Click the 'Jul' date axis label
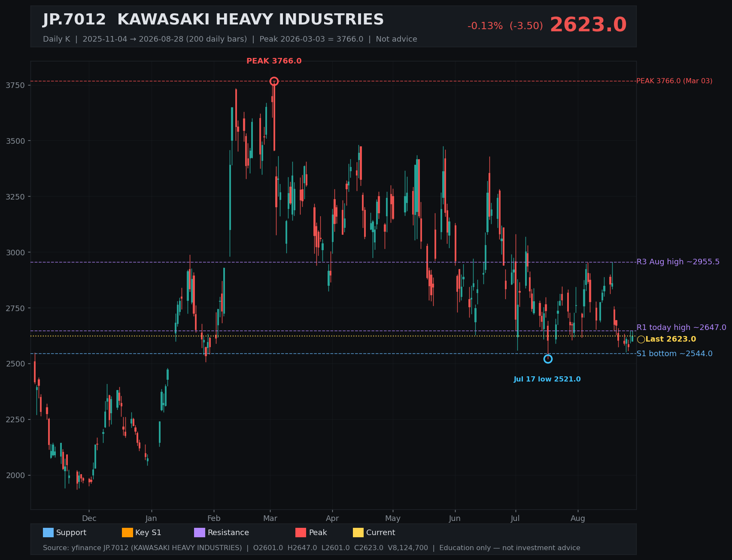Viewport: 732px width, 560px height. click(515, 518)
